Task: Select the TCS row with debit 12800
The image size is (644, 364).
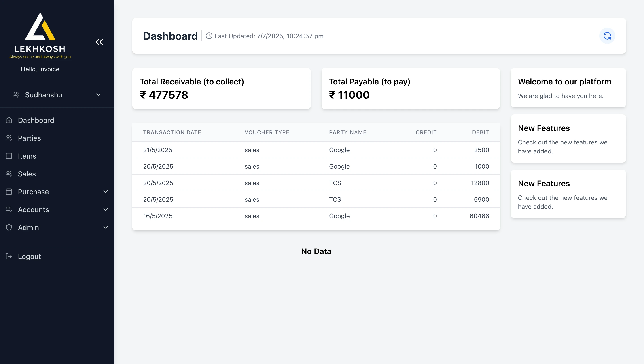Action: [x=316, y=183]
